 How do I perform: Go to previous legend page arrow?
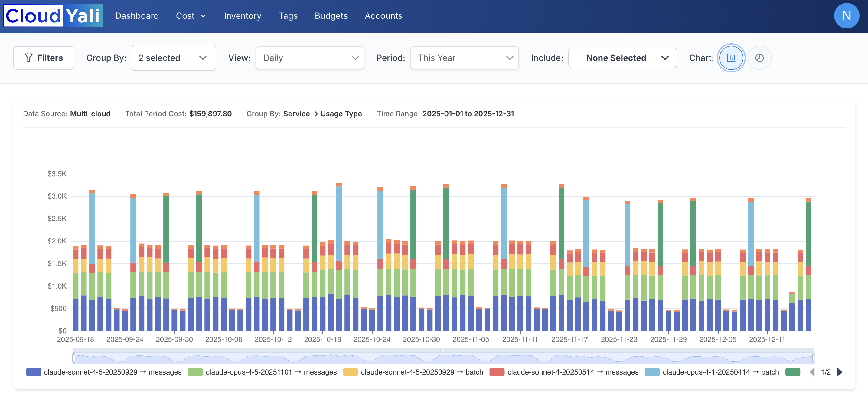[x=812, y=372]
